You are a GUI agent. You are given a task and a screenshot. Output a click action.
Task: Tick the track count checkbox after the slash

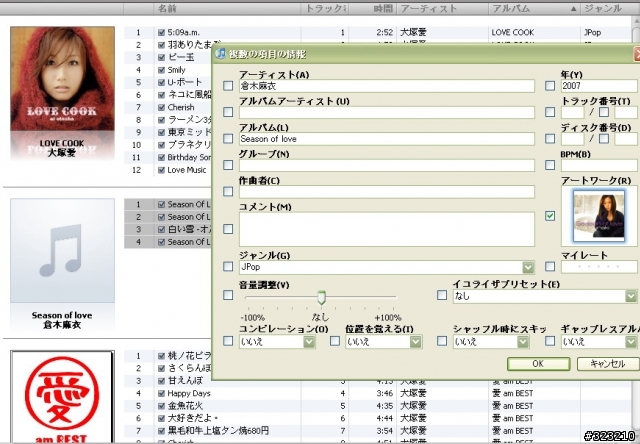[x=604, y=112]
